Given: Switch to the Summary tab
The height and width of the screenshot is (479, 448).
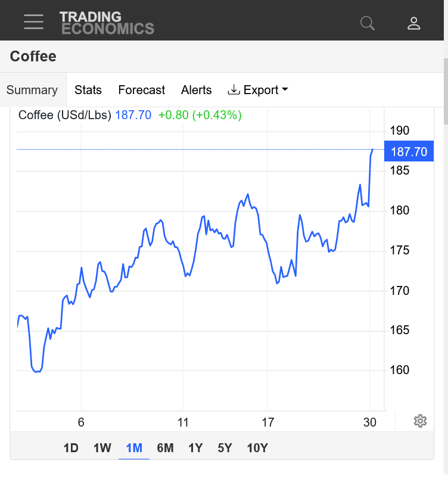Looking at the screenshot, I should point(32,90).
